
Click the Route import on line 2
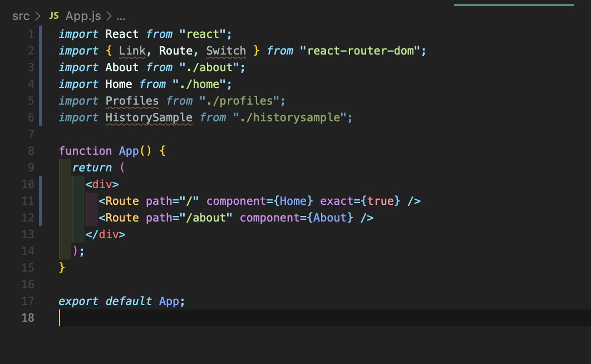pos(176,51)
